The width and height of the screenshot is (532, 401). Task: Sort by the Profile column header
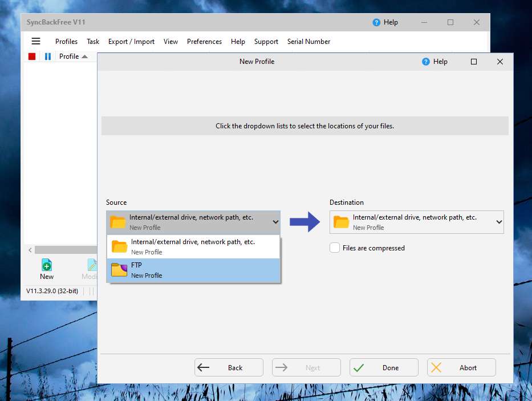(73, 56)
